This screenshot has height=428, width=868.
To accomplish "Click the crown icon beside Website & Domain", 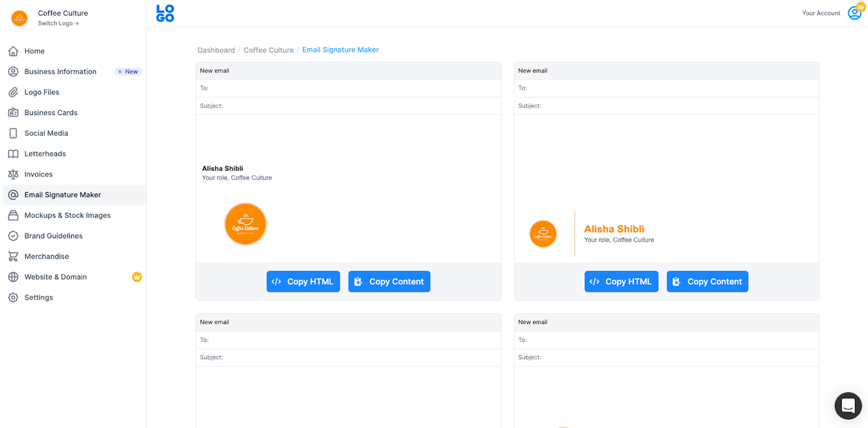I will point(137,277).
